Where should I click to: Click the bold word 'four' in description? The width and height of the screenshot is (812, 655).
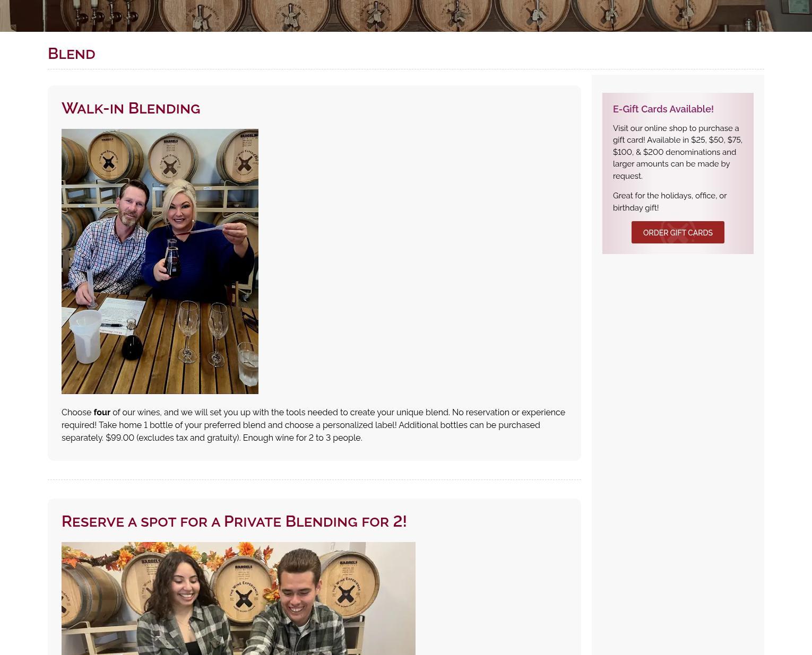pos(102,412)
